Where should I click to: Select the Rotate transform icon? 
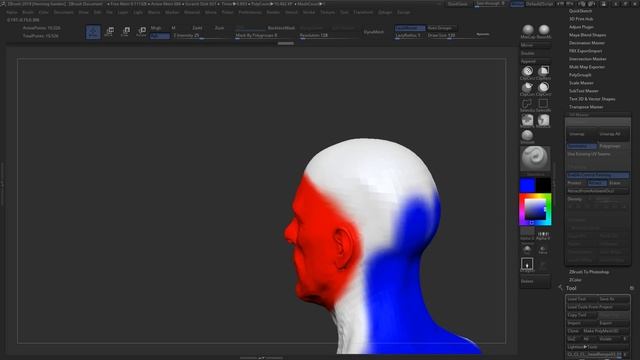tap(141, 32)
